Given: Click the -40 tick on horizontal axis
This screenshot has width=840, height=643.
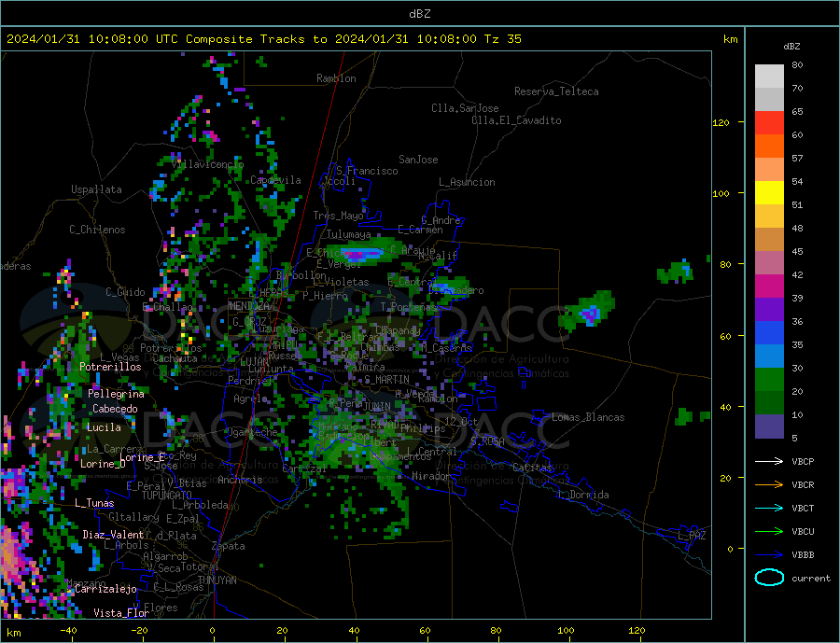Looking at the screenshot, I should (68, 630).
